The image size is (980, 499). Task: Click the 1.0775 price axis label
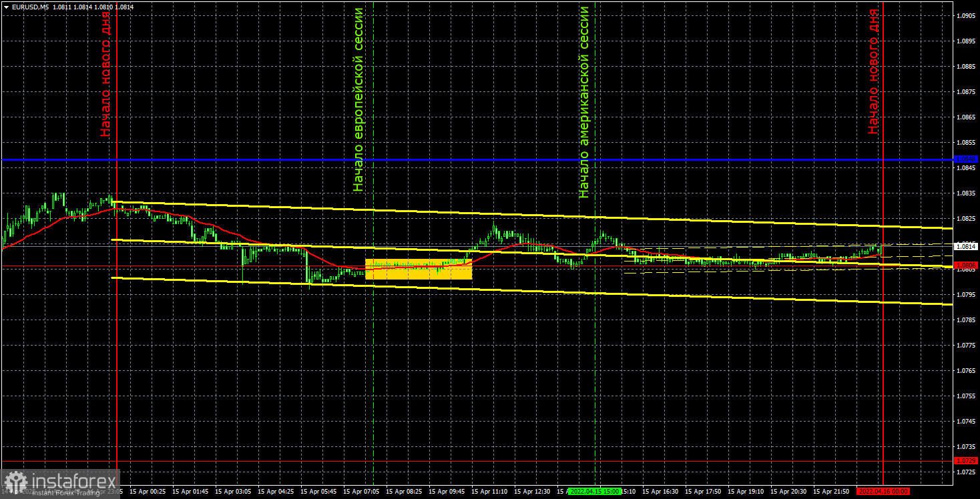[x=965, y=345]
